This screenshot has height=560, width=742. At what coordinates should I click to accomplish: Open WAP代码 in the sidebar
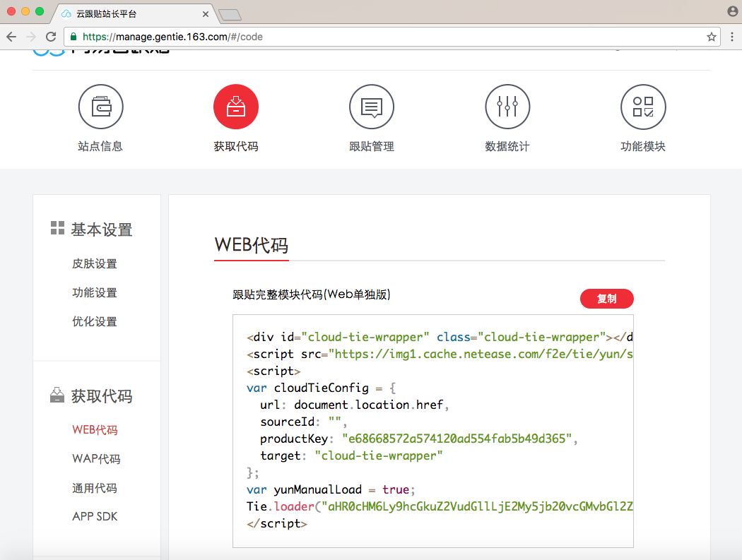pos(96,459)
